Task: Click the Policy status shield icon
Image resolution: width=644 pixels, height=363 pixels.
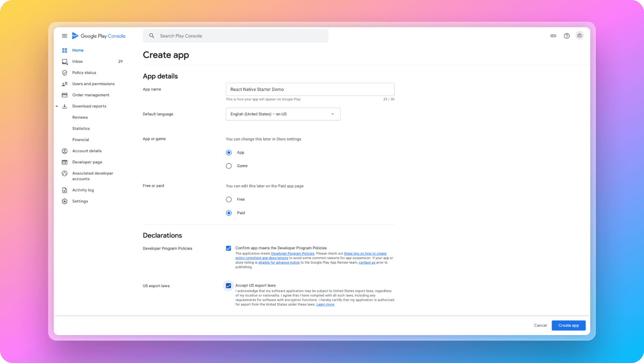Action: pyautogui.click(x=65, y=73)
